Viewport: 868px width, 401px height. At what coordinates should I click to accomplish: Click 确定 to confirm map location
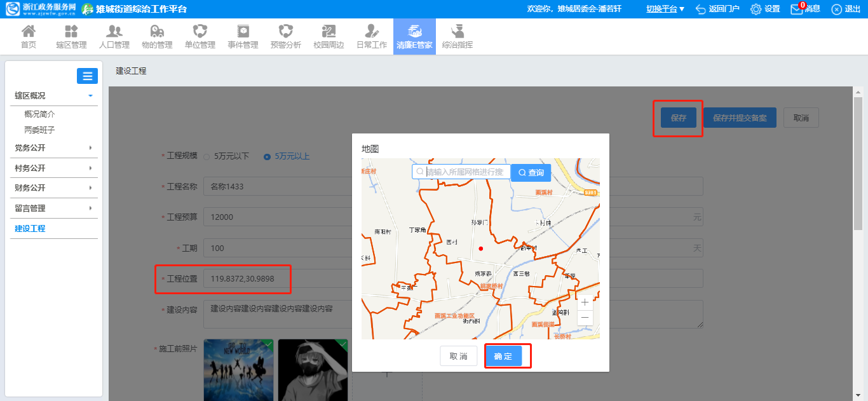tap(503, 357)
